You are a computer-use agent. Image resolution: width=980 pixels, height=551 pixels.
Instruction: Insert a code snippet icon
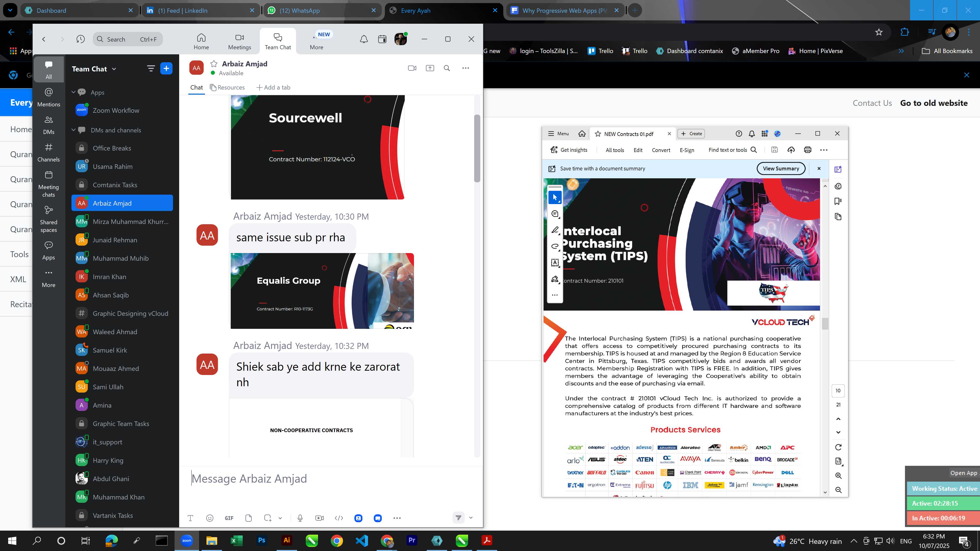tap(339, 518)
